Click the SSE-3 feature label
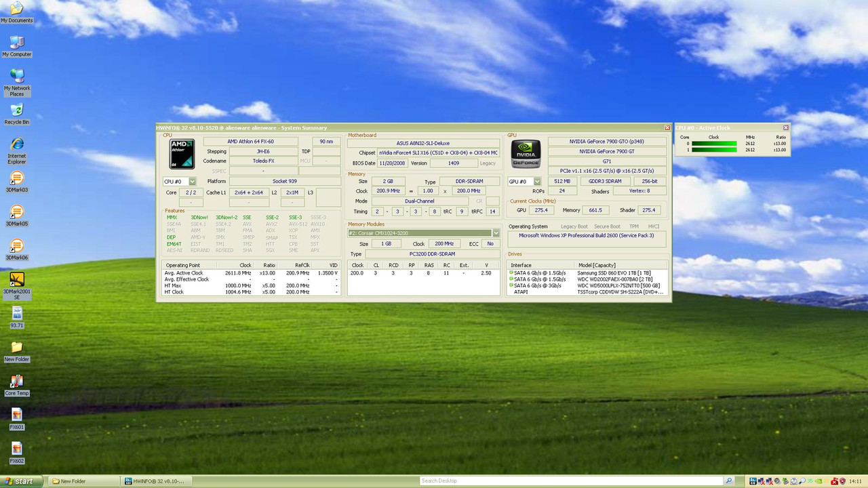The height and width of the screenshot is (488, 868). [x=295, y=218]
